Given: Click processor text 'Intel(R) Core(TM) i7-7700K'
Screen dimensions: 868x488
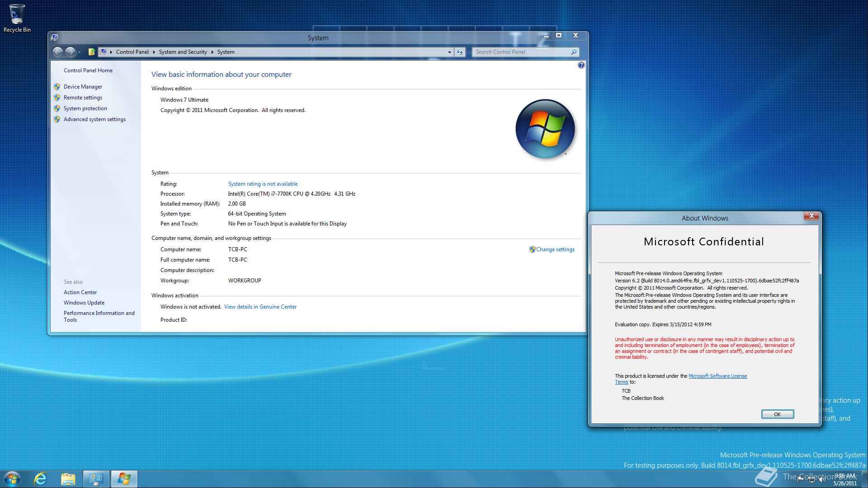Looking at the screenshot, I should (265, 194).
